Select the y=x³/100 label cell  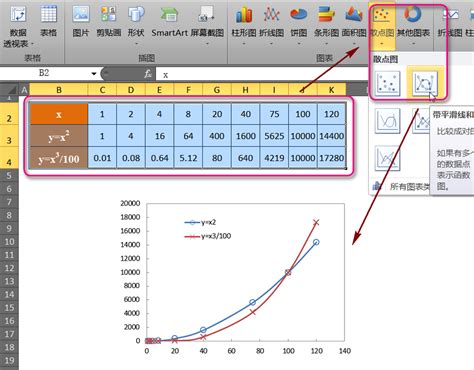click(59, 158)
